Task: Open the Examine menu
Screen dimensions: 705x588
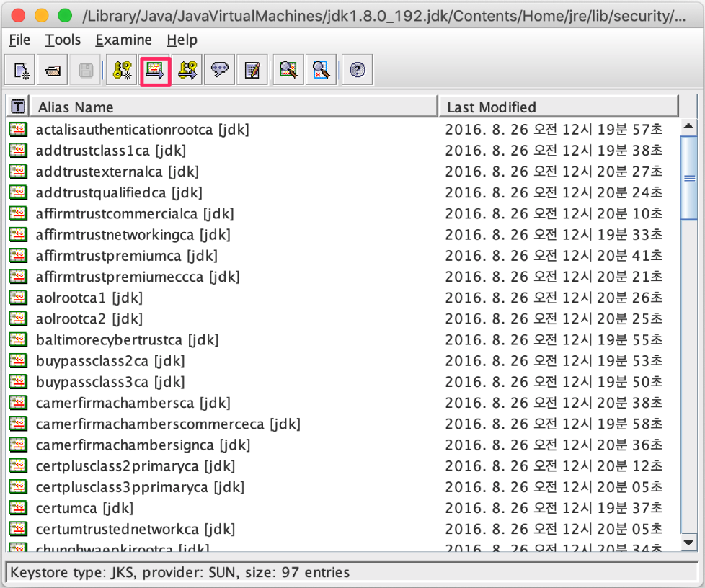Action: [x=123, y=40]
